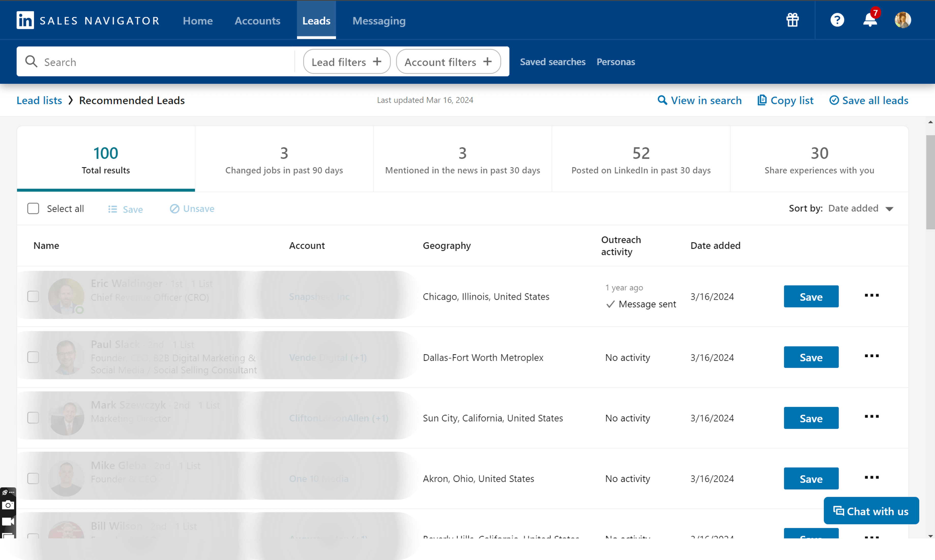Open more options for Dallas-Fort Worth row

(872, 356)
